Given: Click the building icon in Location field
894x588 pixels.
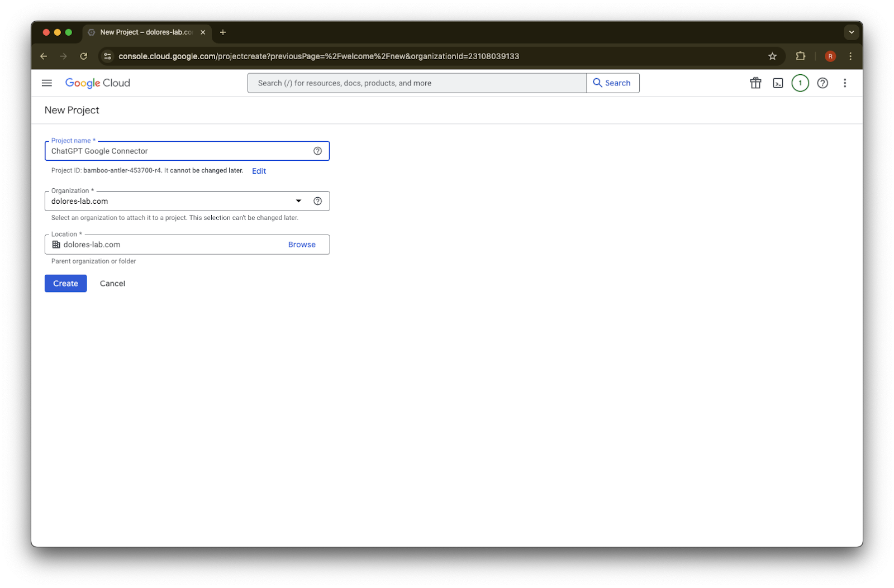Looking at the screenshot, I should (x=56, y=245).
